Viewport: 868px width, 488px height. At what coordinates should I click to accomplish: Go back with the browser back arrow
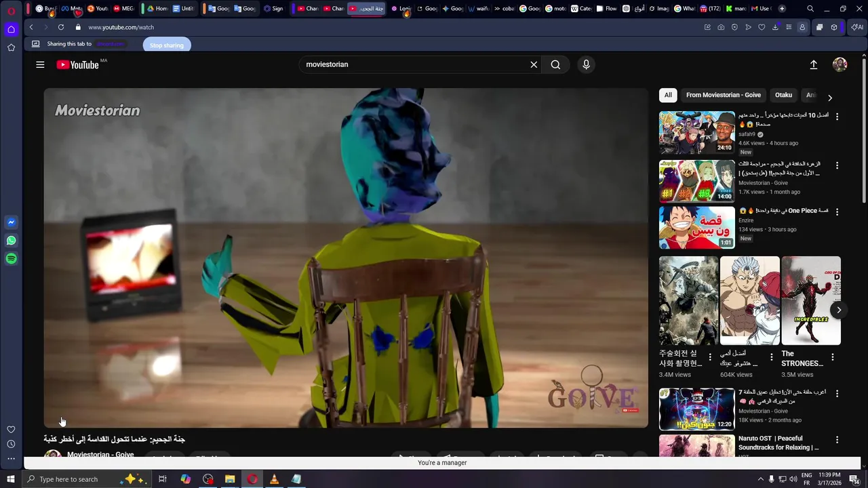click(31, 27)
